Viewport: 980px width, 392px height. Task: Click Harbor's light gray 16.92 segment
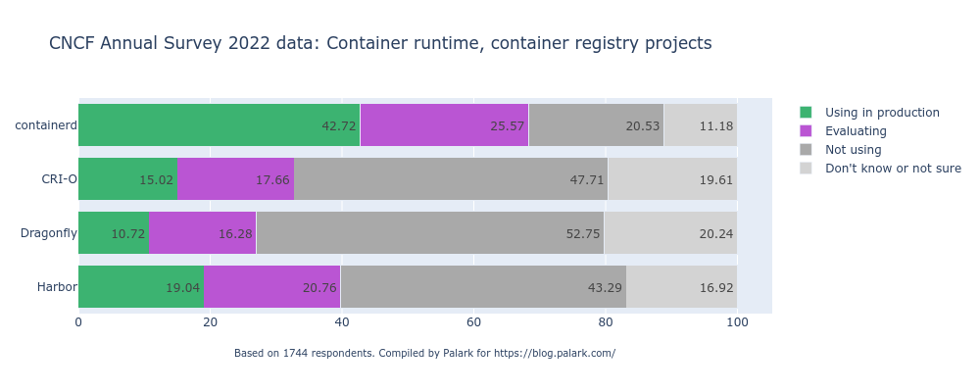click(681, 286)
